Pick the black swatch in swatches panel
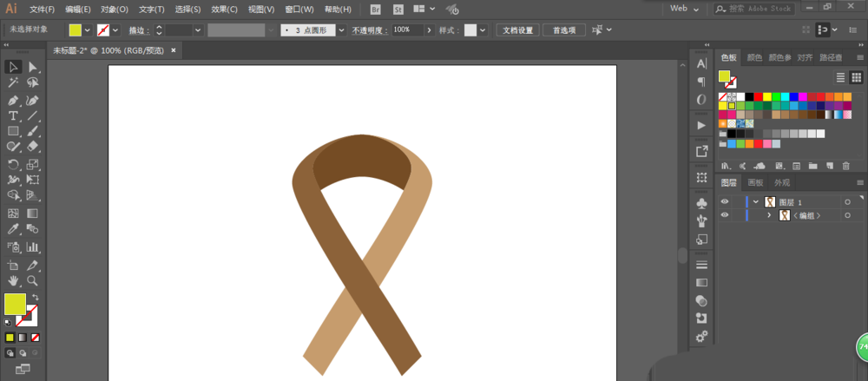Viewport: 868px width, 381px height. [749, 96]
